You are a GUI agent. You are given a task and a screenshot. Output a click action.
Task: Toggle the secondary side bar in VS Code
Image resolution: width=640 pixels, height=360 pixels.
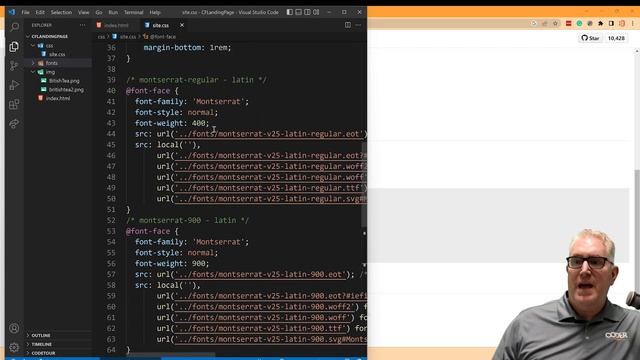pyautogui.click(x=307, y=12)
